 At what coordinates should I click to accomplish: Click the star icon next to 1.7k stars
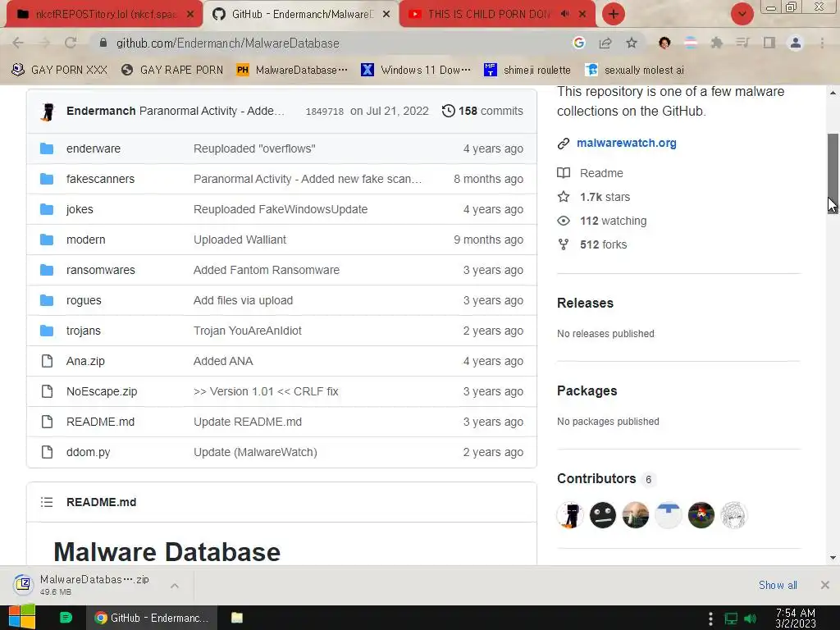pyautogui.click(x=564, y=197)
